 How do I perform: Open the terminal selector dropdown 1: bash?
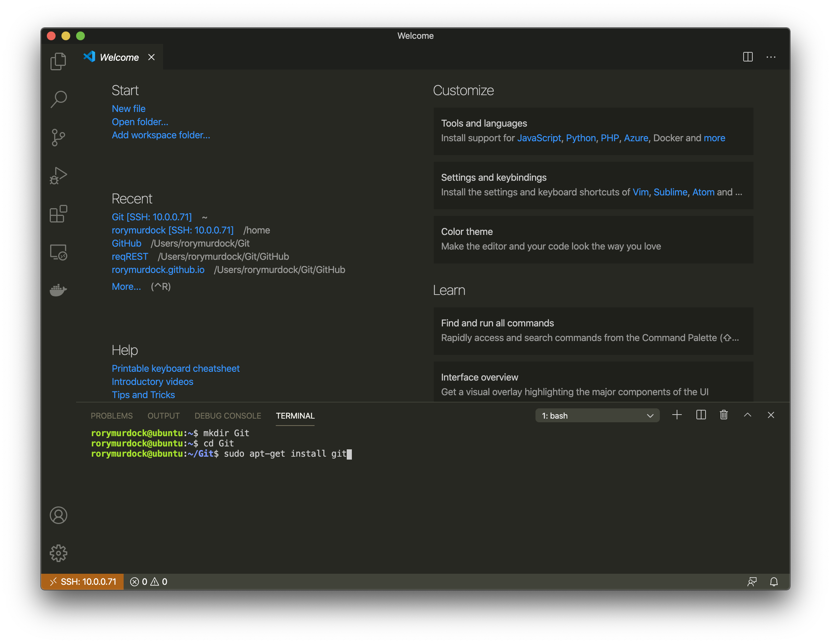coord(597,415)
